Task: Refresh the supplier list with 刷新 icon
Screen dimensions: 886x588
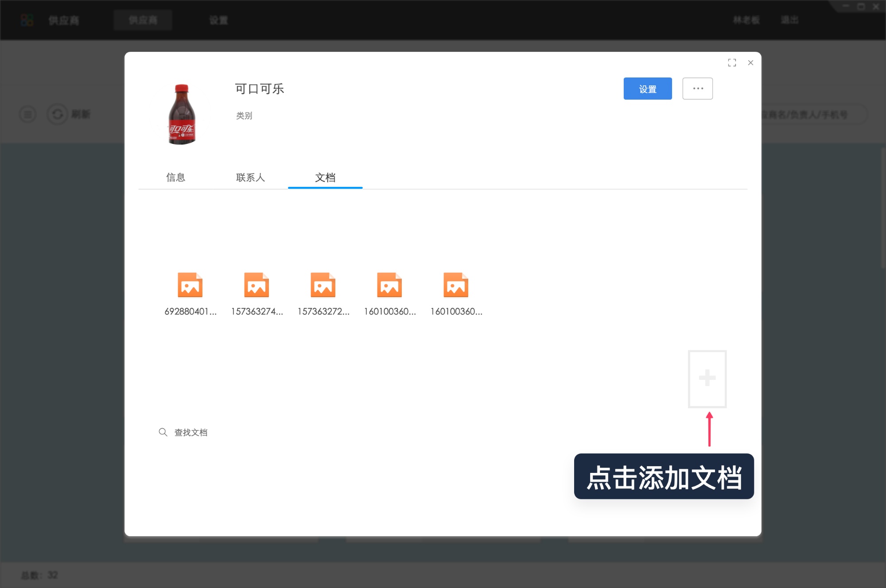Action: (58, 114)
